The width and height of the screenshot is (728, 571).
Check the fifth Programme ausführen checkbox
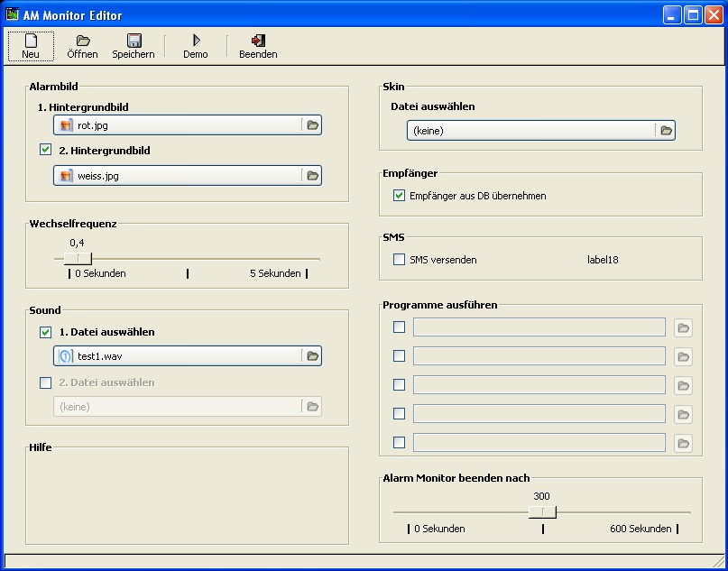(x=400, y=442)
